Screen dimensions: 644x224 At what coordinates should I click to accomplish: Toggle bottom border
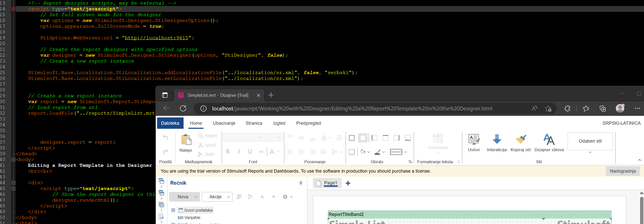(x=408, y=138)
